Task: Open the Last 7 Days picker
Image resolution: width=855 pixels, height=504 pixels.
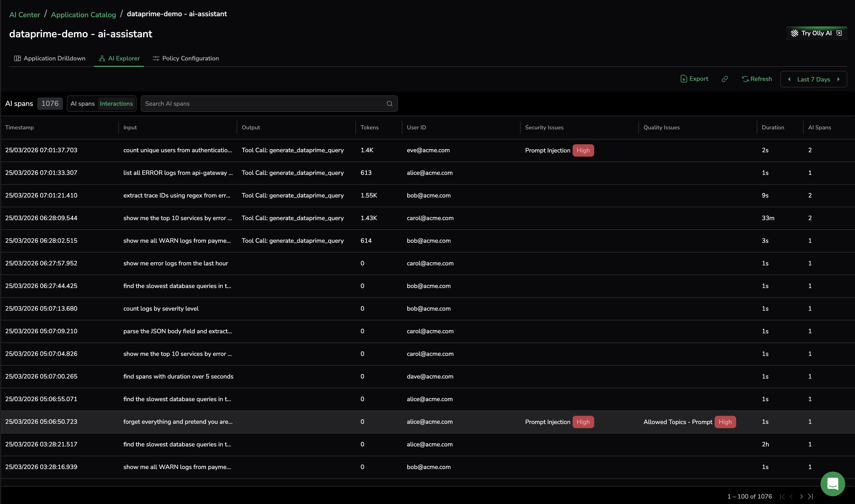Action: 813,79
